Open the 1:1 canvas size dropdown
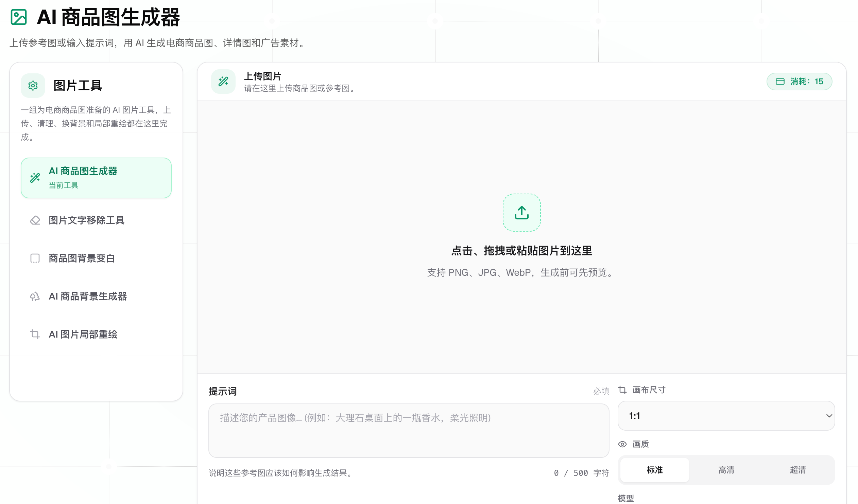This screenshot has width=858, height=504. pyautogui.click(x=726, y=416)
